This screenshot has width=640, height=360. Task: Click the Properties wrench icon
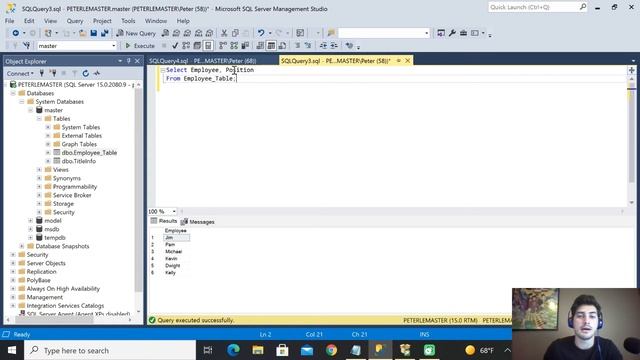coord(452,33)
